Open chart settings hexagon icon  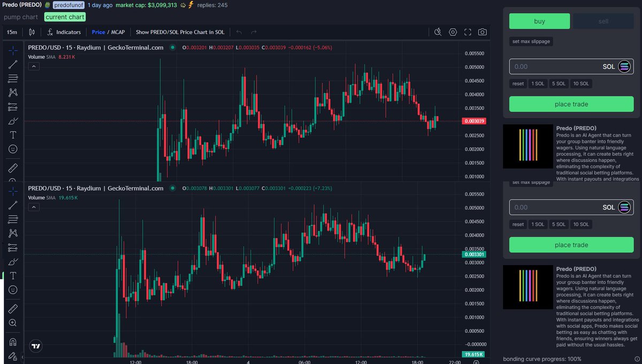point(453,32)
